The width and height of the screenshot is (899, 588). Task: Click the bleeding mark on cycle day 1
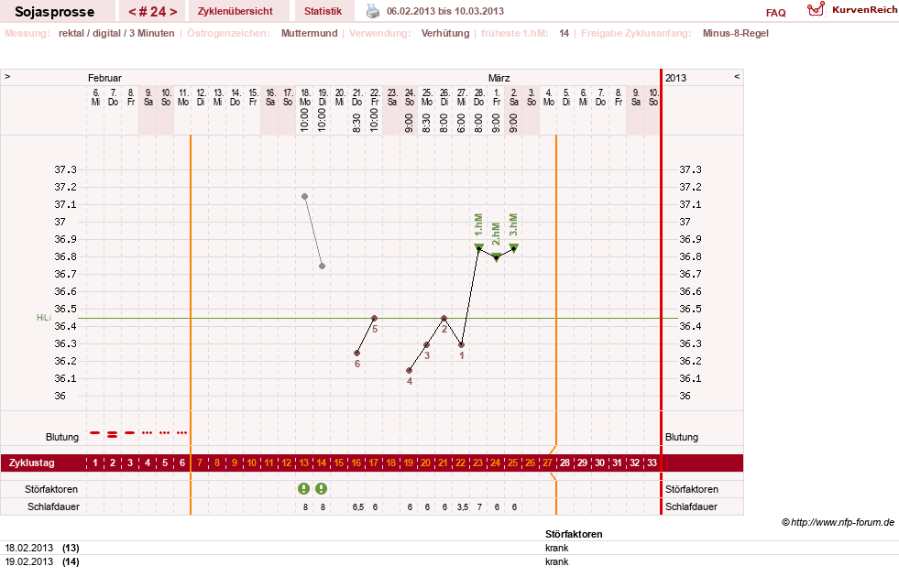tap(95, 432)
